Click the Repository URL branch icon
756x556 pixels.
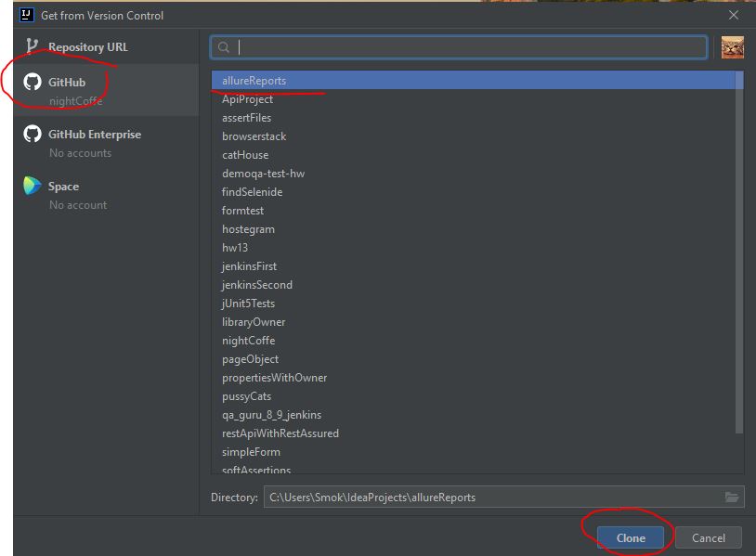pos(30,45)
